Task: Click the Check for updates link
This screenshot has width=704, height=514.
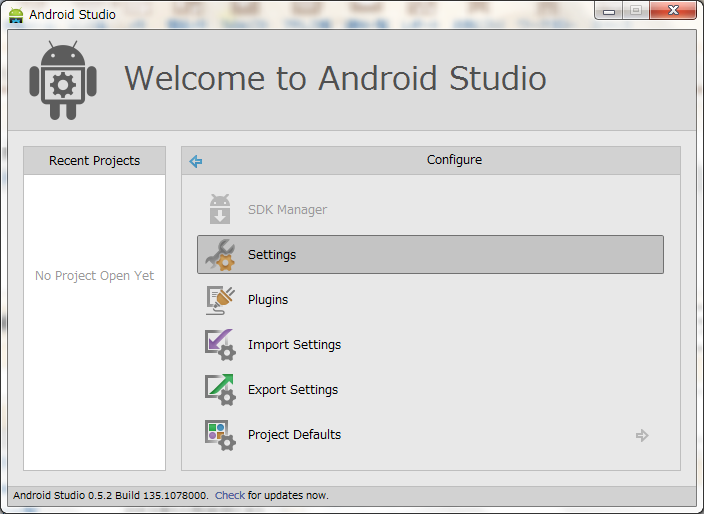Action: tap(230, 495)
